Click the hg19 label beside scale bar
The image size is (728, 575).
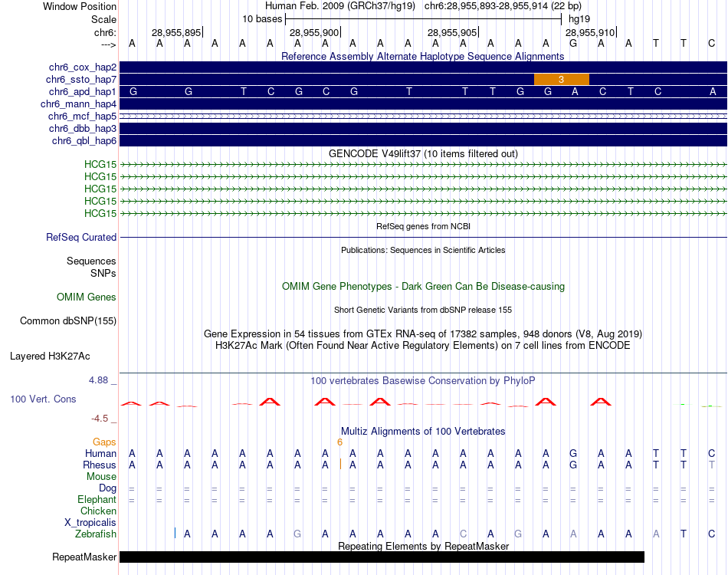[x=579, y=19]
